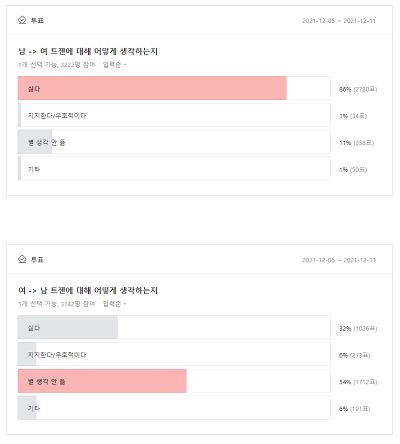Click the second poll title 여 -> 남 드잰
This screenshot has width=400, height=444.
click(88, 290)
